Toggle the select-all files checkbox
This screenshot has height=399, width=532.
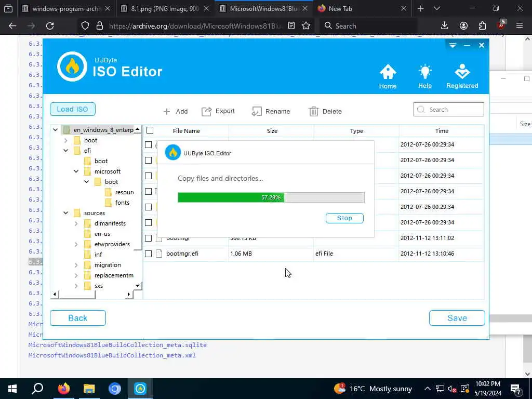pyautogui.click(x=150, y=130)
